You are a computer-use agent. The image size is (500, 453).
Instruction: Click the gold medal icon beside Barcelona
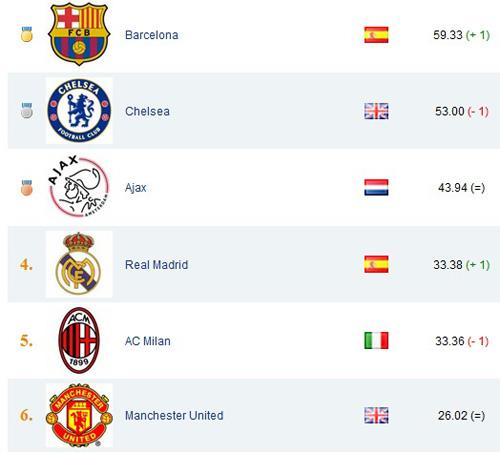[x=27, y=34]
